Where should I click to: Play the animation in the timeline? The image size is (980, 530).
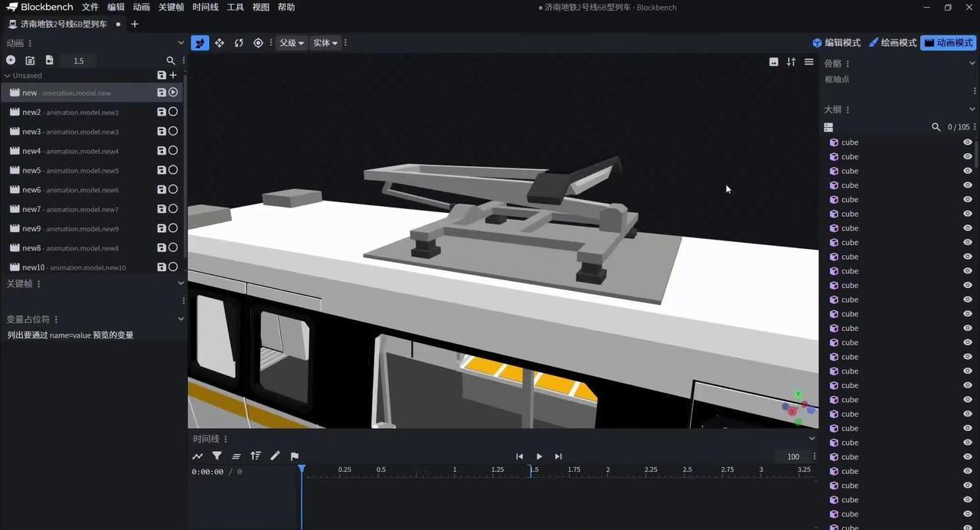tap(539, 456)
